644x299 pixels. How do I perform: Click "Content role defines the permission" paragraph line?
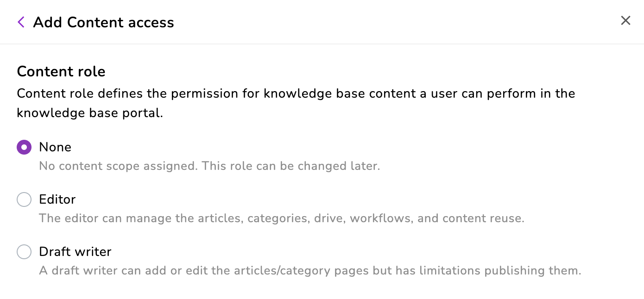tap(139, 93)
